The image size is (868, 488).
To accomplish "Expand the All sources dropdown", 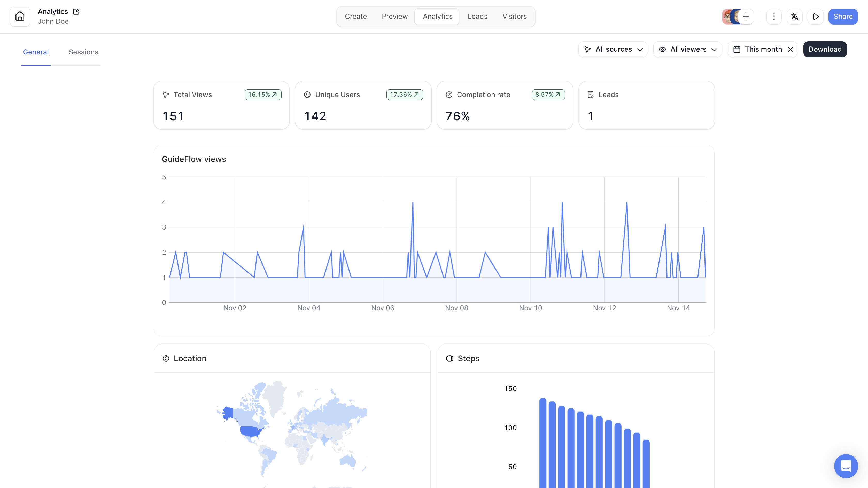I will (613, 50).
